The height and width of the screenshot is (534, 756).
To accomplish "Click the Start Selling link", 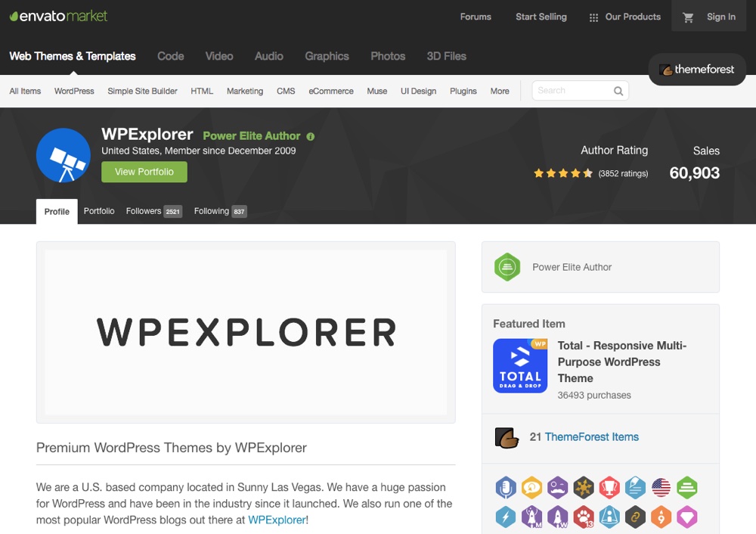I will pyautogui.click(x=541, y=17).
